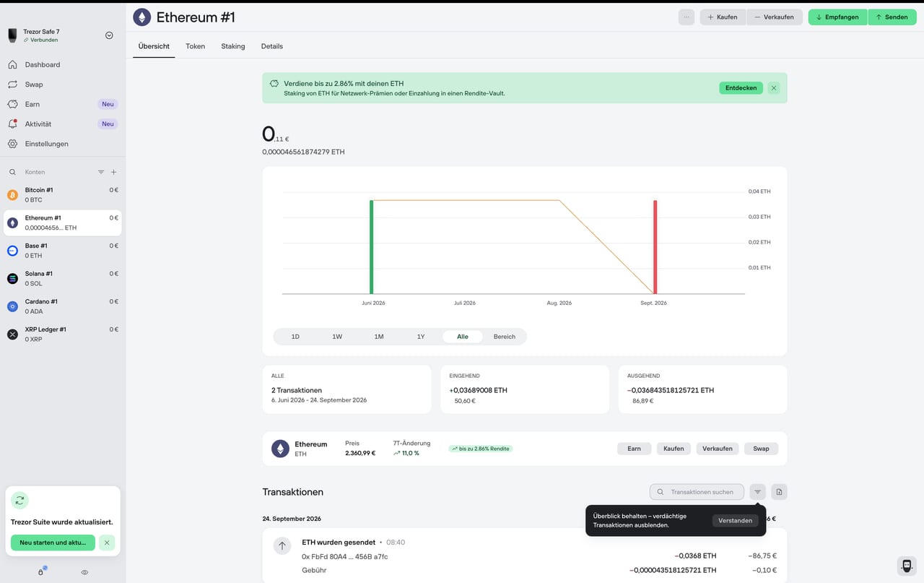The height and width of the screenshot is (583, 924).
Task: Dismiss the Trezor Suite update notification
Action: [107, 543]
